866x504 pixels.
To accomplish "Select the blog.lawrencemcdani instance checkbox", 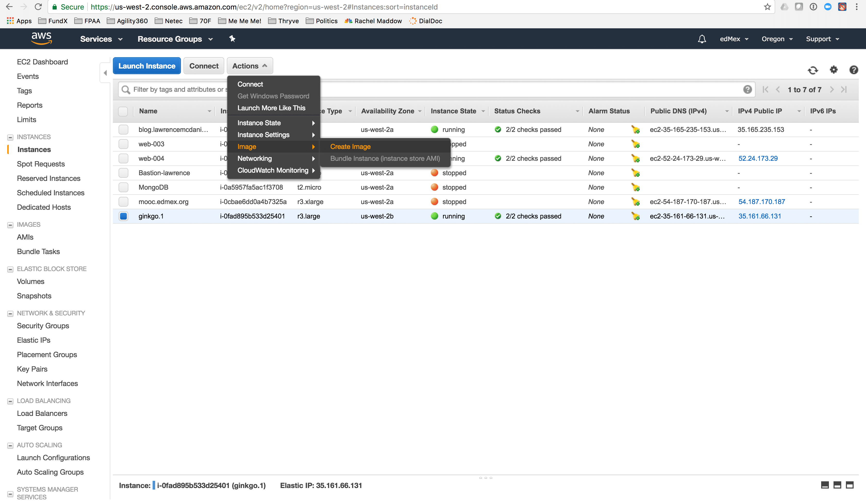I will 123,130.
